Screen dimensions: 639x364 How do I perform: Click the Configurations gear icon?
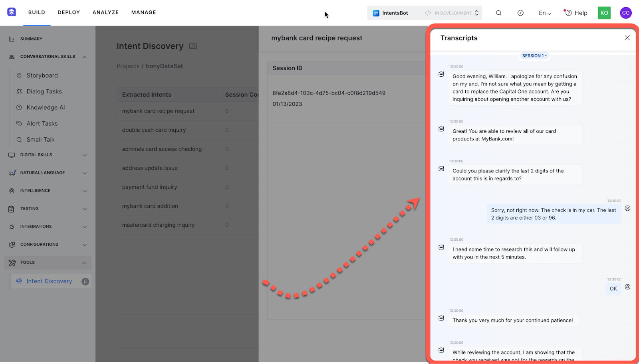point(12,245)
